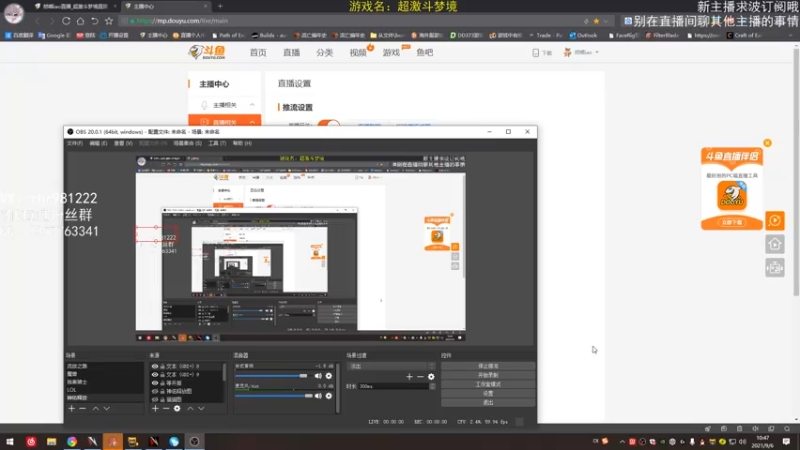Click the duration spinner arrows in transitions

pos(432,386)
